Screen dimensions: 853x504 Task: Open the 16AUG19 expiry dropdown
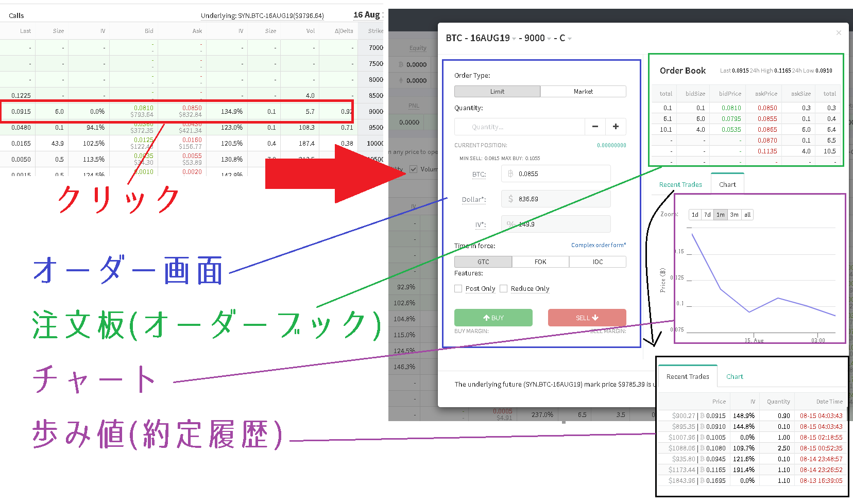click(x=515, y=38)
